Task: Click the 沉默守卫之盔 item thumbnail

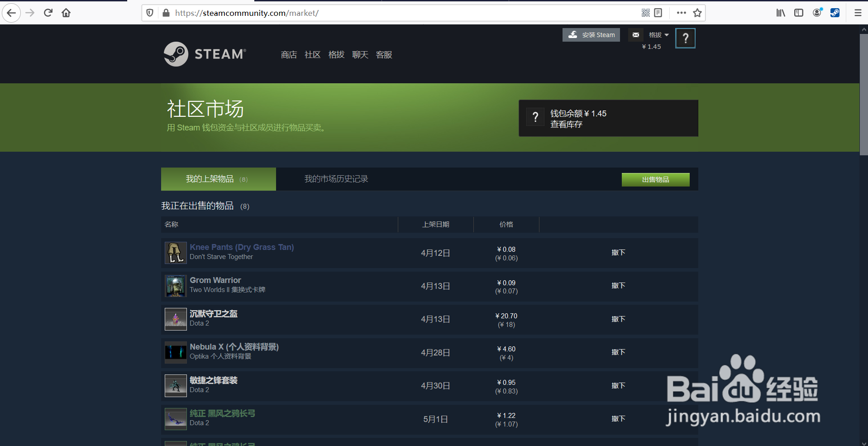Action: 176,319
